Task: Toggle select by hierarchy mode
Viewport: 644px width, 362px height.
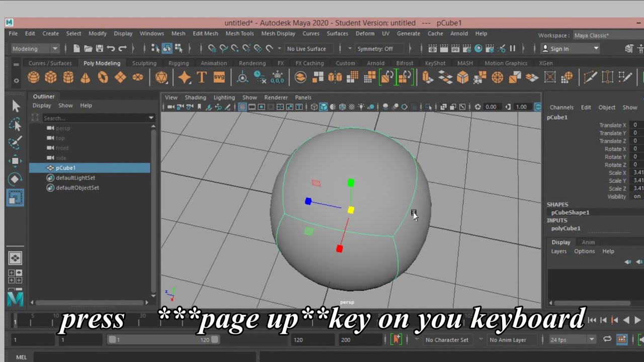Action: point(155,49)
